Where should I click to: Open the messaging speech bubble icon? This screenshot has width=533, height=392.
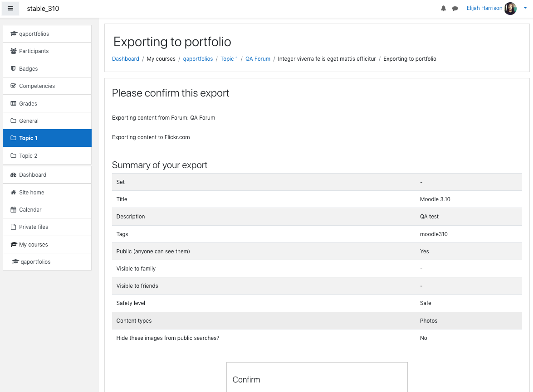pyautogui.click(x=455, y=9)
